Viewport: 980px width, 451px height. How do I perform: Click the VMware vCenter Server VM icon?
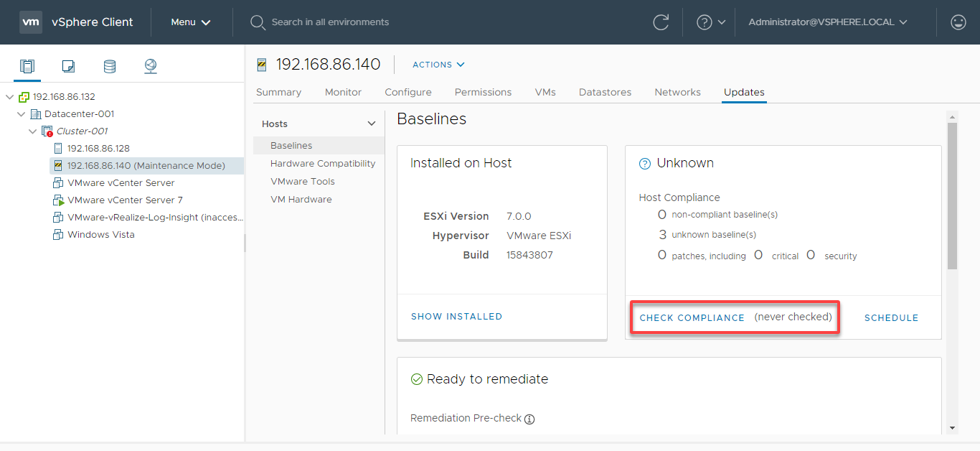[59, 183]
